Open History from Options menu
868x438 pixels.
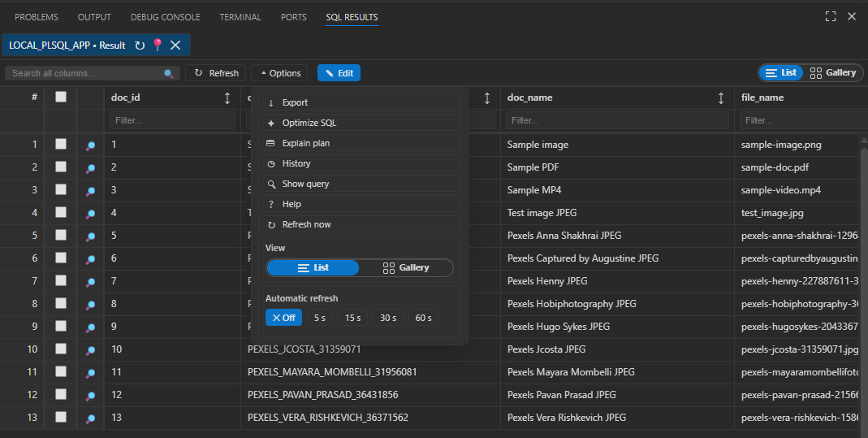[x=360, y=163]
